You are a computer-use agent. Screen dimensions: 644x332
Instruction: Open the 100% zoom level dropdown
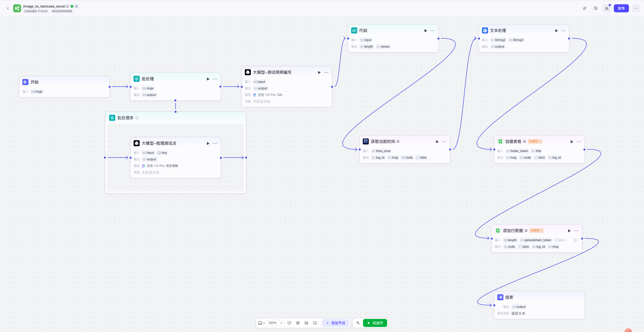pos(276,323)
